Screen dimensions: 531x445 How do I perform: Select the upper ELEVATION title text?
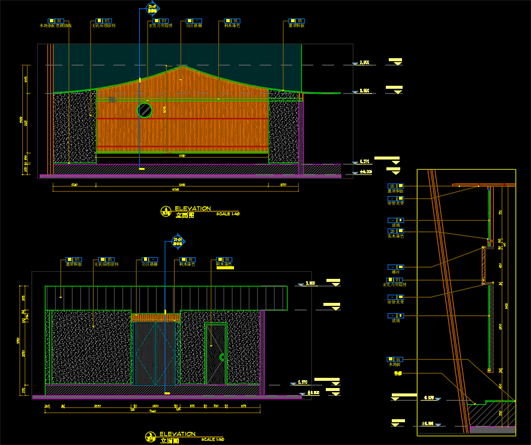(x=193, y=209)
